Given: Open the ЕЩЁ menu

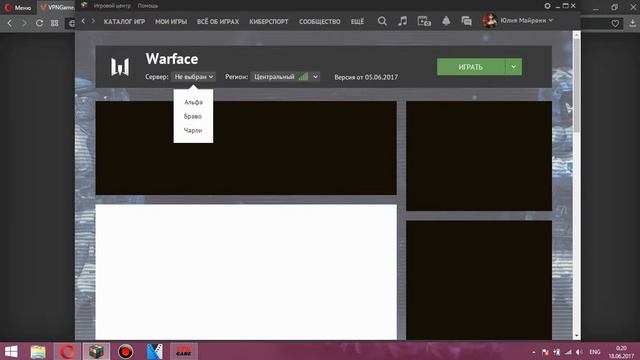Looking at the screenshot, I should (357, 22).
